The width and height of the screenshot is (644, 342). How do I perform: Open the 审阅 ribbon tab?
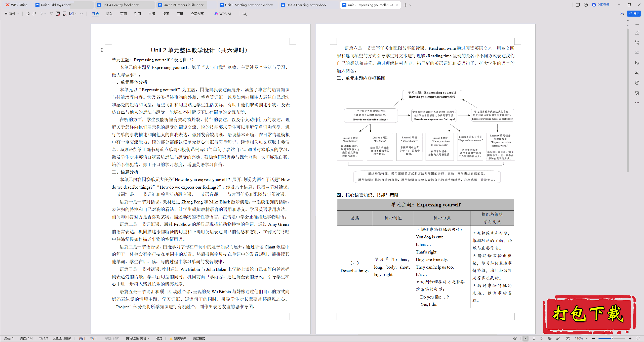(151, 14)
